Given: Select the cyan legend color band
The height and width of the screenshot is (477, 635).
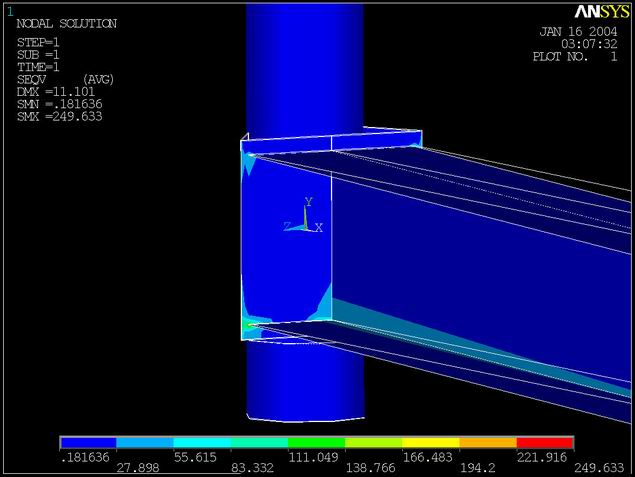Looking at the screenshot, I should (202, 442).
